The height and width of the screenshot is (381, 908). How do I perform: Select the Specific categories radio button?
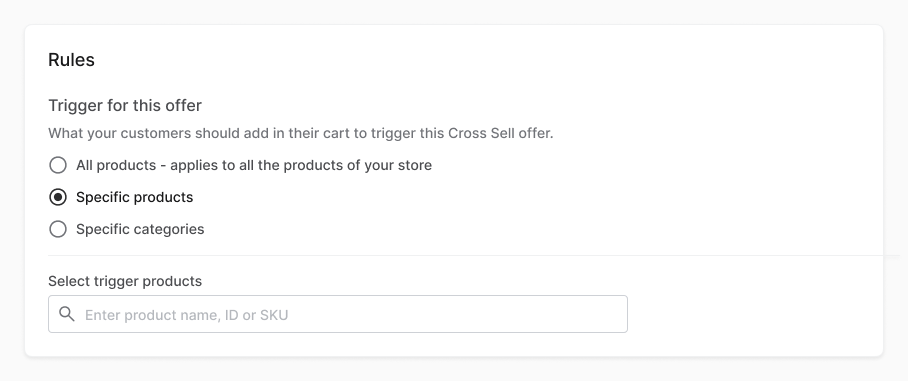pyautogui.click(x=58, y=229)
